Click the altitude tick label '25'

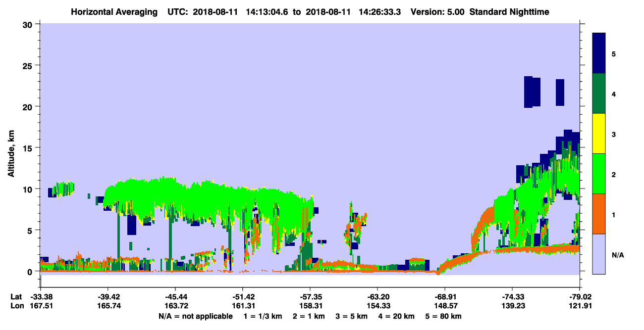(29, 65)
